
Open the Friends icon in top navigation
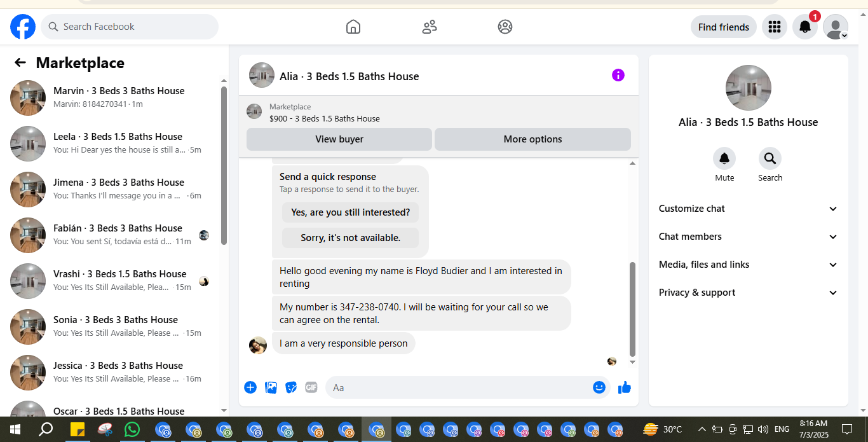pyautogui.click(x=430, y=27)
